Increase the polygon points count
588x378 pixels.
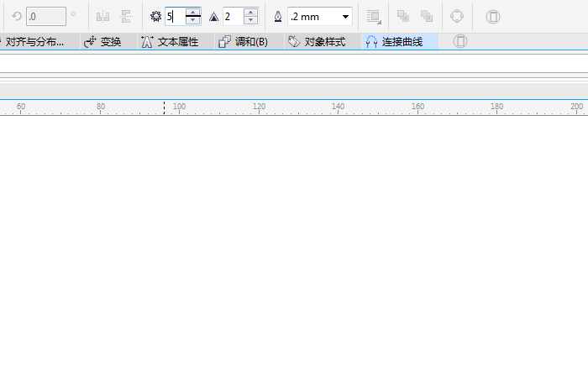click(193, 12)
